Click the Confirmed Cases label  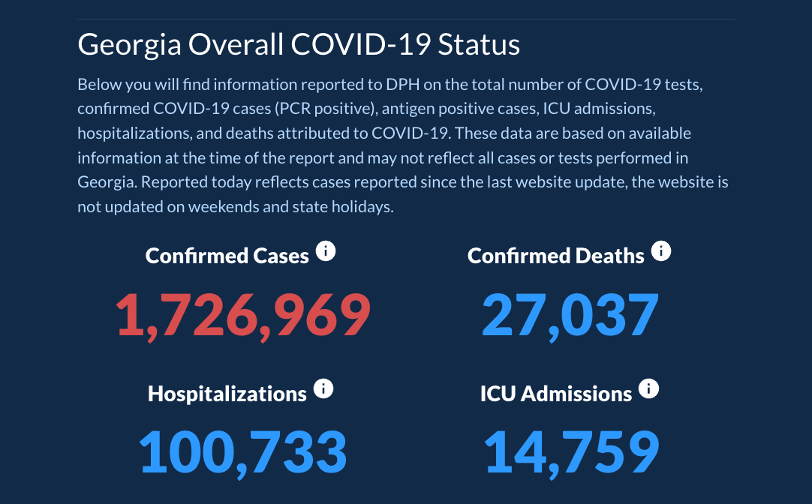227,256
